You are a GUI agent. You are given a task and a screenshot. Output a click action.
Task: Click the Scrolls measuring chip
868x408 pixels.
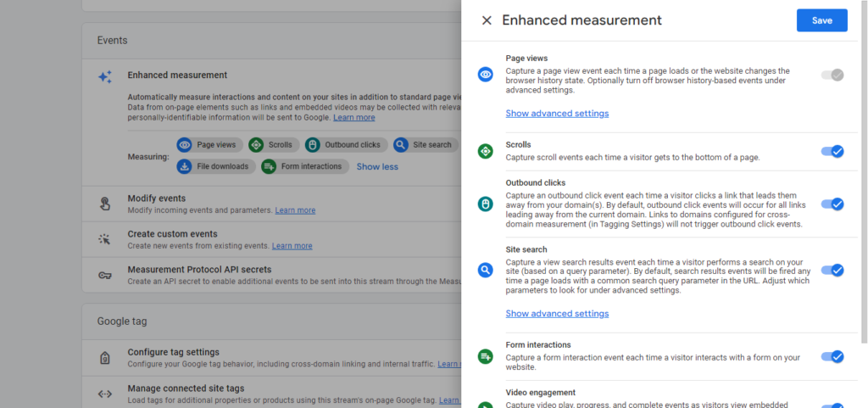274,145
